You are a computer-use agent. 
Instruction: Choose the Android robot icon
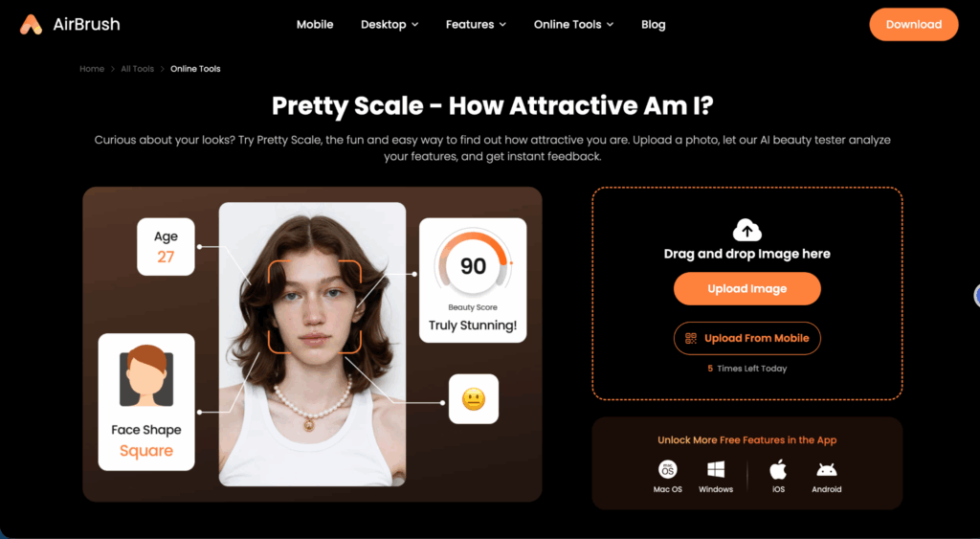click(x=826, y=470)
